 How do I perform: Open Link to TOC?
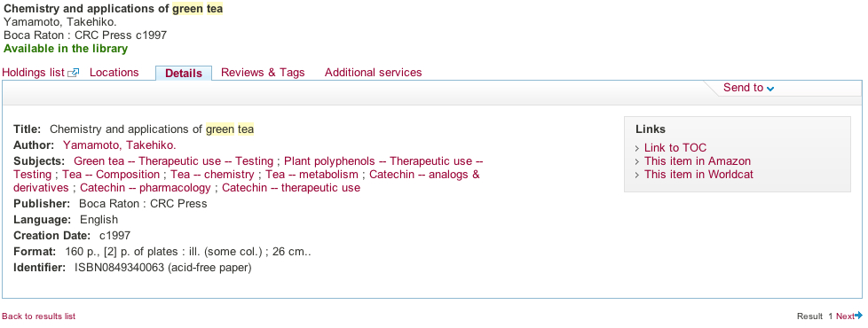pyautogui.click(x=675, y=148)
